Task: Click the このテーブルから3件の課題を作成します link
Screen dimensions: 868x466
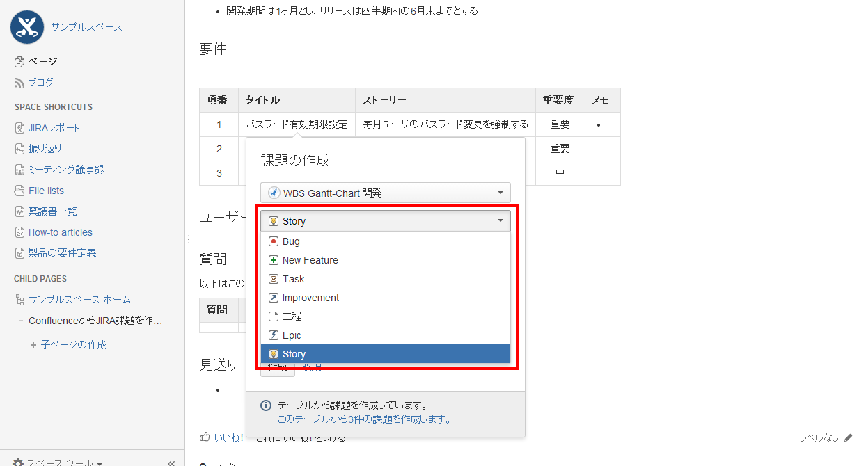Action: [364, 419]
